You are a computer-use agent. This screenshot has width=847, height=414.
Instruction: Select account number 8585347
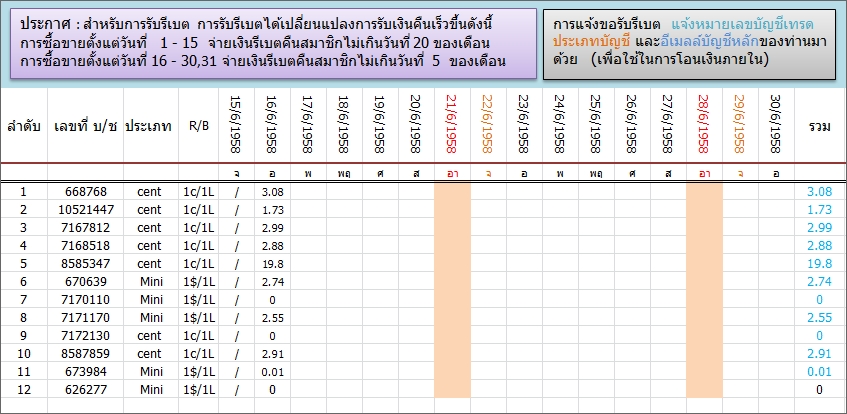click(x=86, y=264)
